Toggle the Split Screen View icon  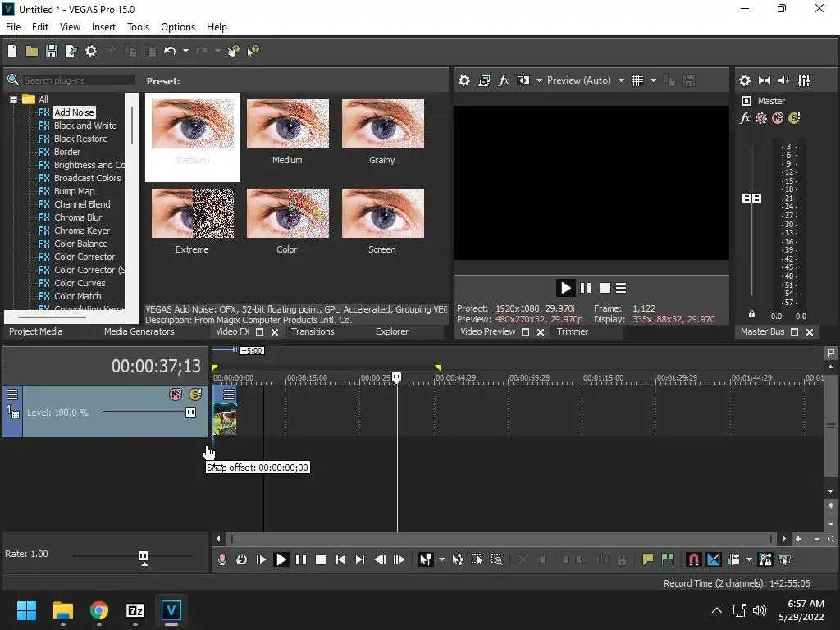[x=523, y=80]
